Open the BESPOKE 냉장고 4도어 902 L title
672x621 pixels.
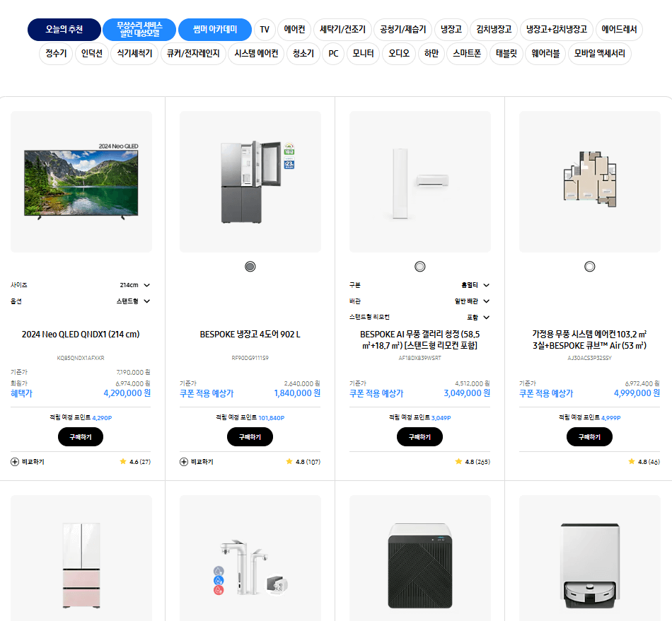coord(250,335)
